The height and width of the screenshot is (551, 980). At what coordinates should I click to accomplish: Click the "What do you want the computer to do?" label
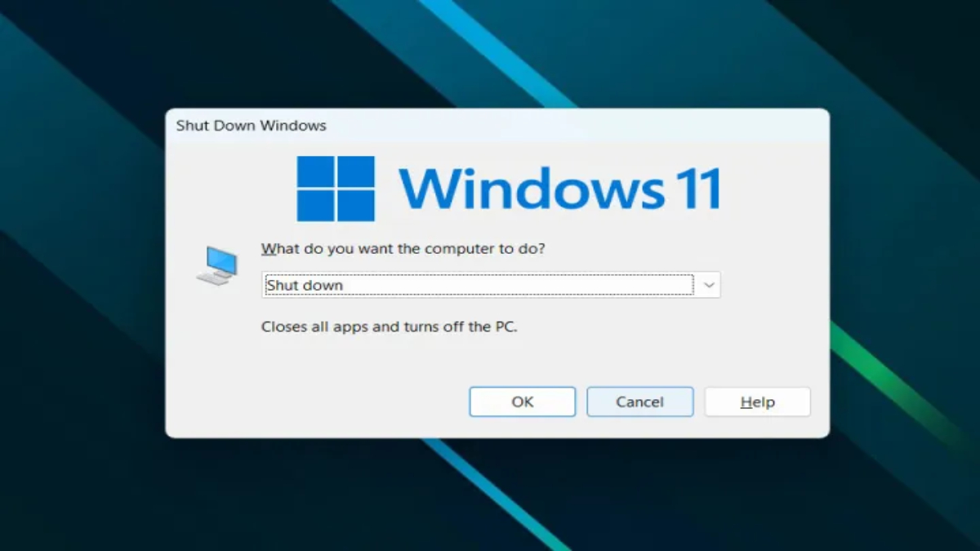403,249
